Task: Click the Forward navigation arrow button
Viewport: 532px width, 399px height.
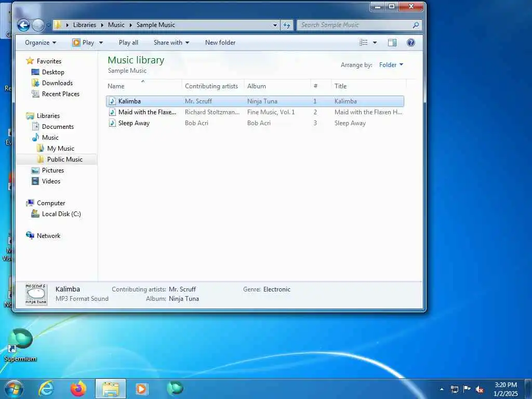Action: coord(38,25)
